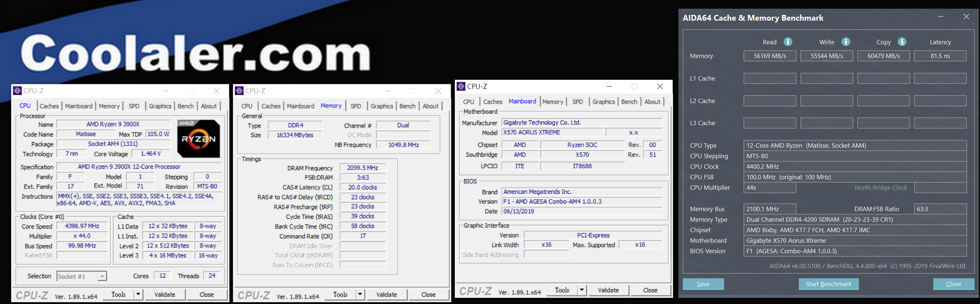980x304 pixels.
Task: Select Caches tab in the CPU-Z Mainboard window
Action: [493, 102]
